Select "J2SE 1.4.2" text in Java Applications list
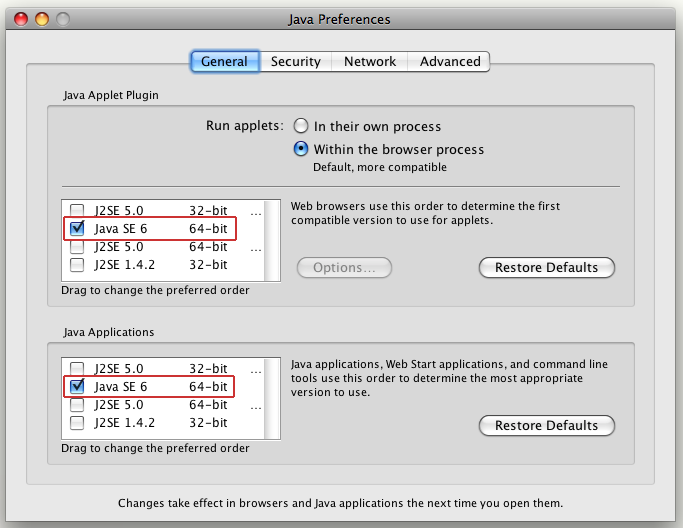 pyautogui.click(x=125, y=423)
